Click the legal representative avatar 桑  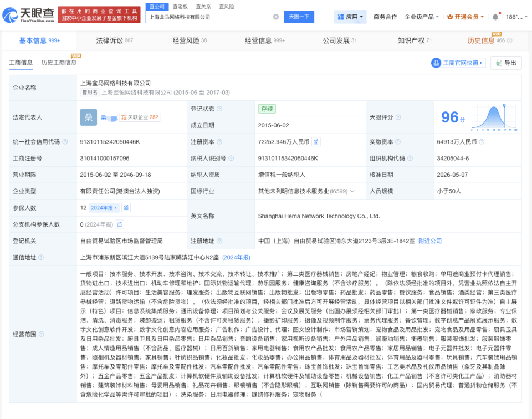[89, 117]
